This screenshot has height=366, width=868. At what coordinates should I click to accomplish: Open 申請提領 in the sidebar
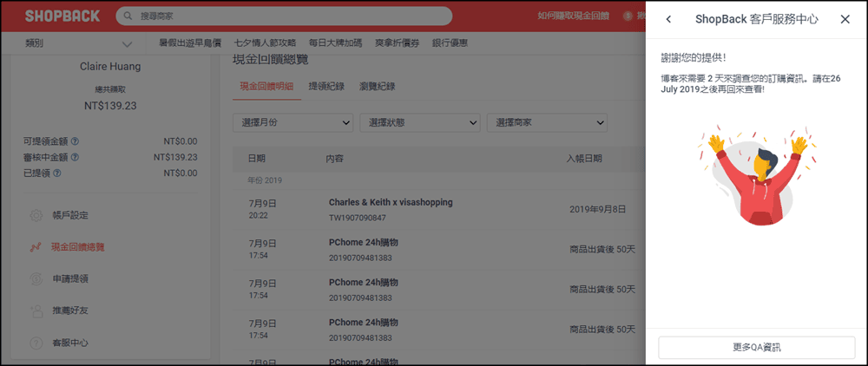[71, 279]
